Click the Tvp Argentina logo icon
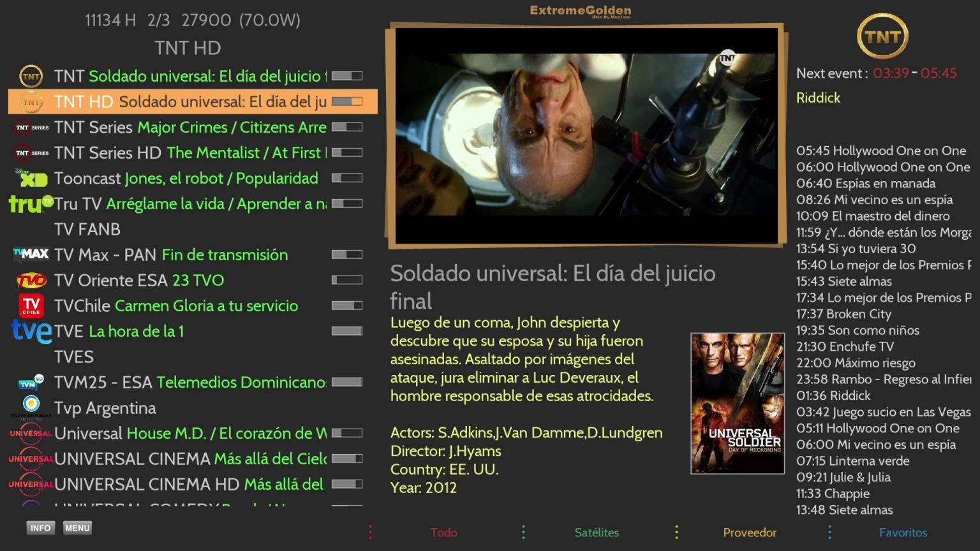Image resolution: width=980 pixels, height=551 pixels. coord(31,407)
